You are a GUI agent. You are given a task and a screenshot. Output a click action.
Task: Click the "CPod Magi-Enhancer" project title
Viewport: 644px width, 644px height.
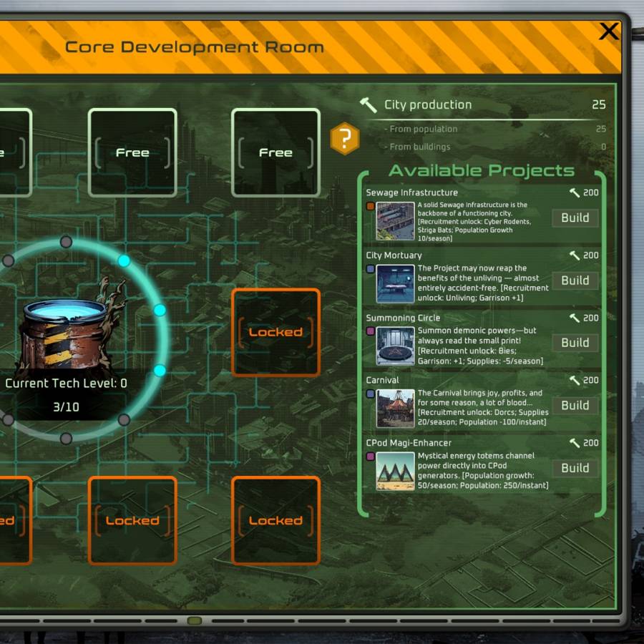(x=409, y=443)
